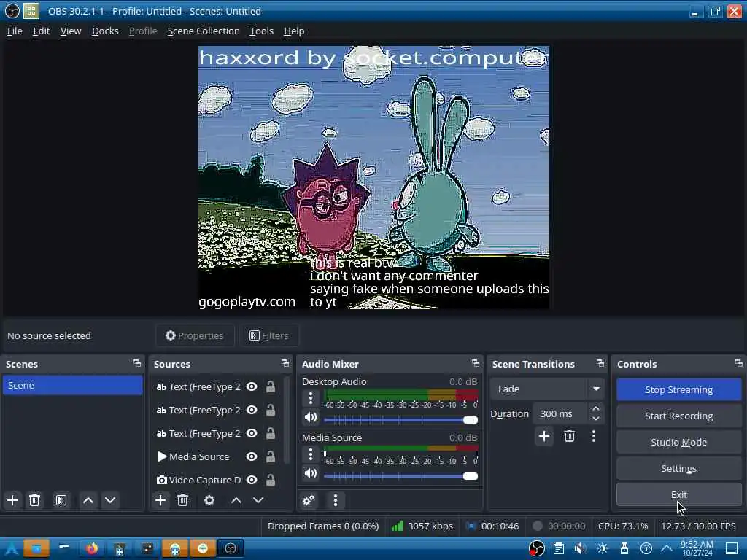
Task: Click the Filters button
Action: click(269, 335)
